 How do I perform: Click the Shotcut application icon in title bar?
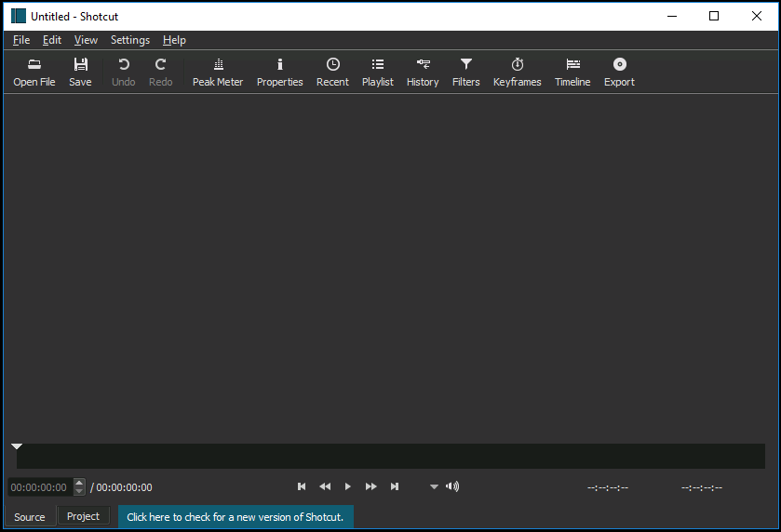coord(19,16)
